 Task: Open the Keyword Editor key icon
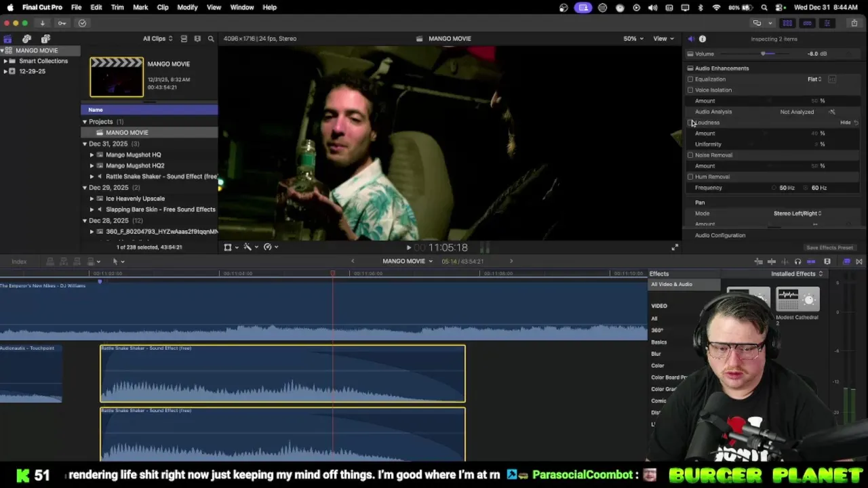coord(62,23)
